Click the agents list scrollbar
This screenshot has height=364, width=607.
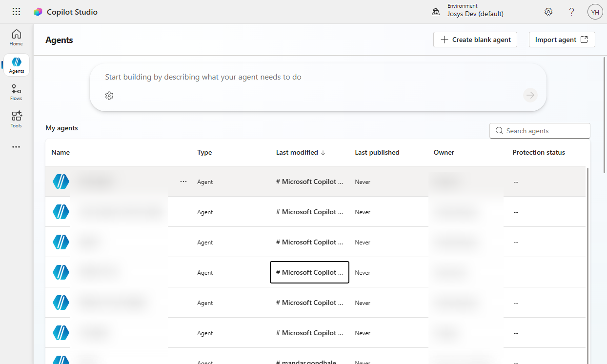(x=587, y=266)
